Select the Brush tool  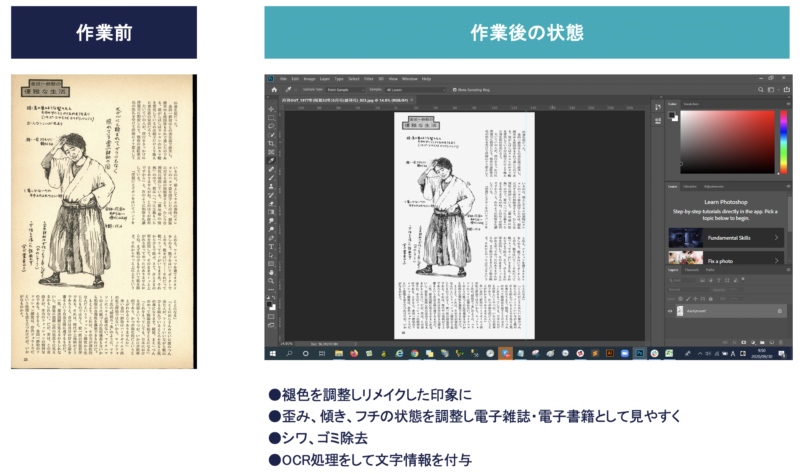[271, 178]
